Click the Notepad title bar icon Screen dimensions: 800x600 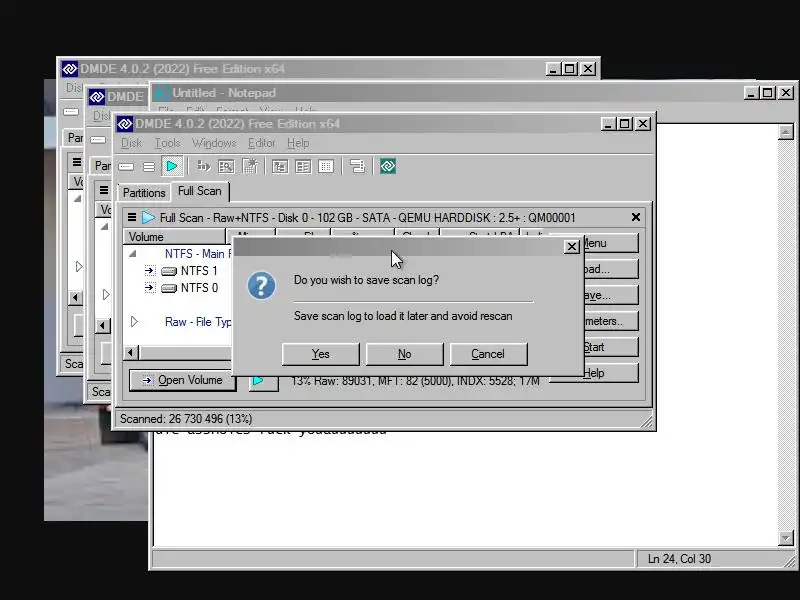[x=162, y=93]
